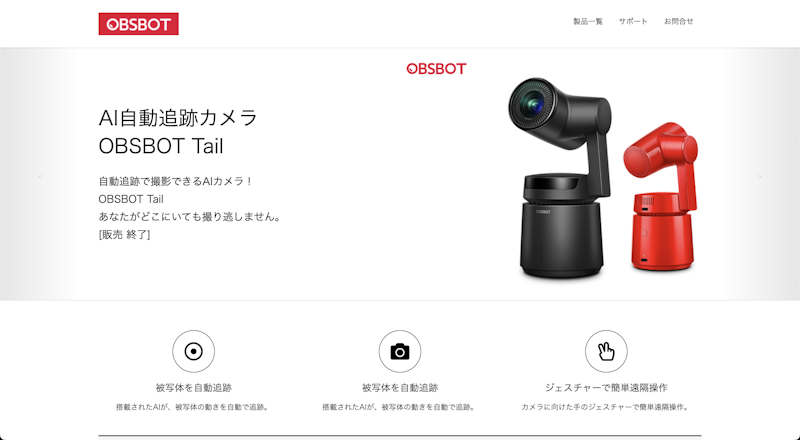Click the hand gesture icon

pos(606,351)
